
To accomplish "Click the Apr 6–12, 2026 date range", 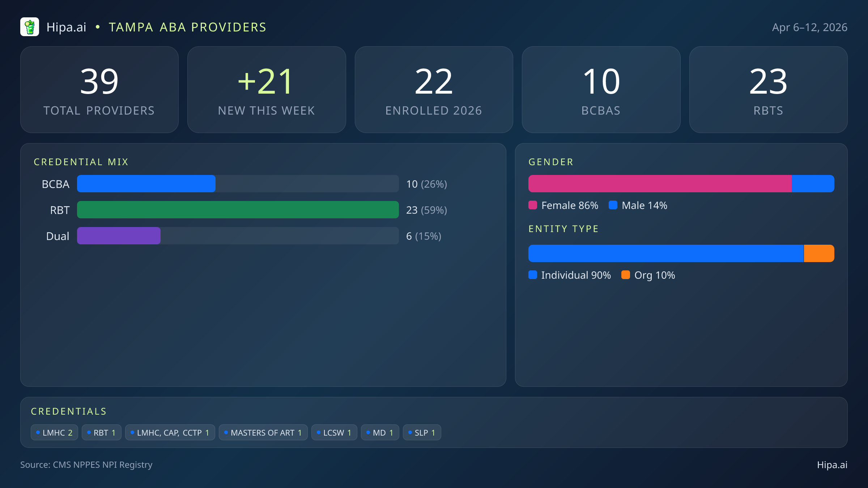I will pos(809,27).
